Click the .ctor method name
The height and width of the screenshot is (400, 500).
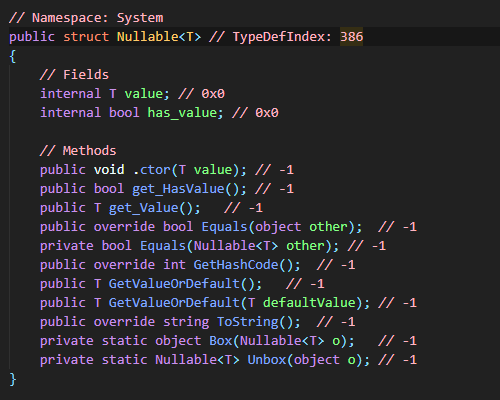(x=152, y=170)
